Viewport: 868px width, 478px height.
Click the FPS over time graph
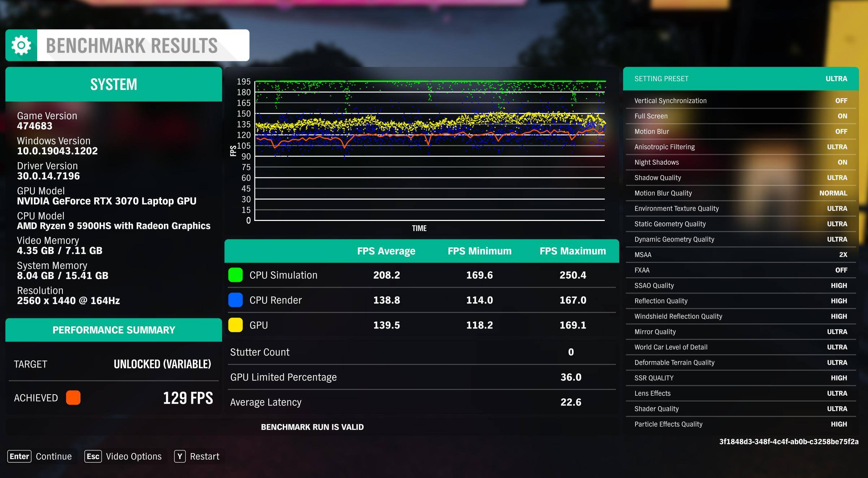pos(430,152)
